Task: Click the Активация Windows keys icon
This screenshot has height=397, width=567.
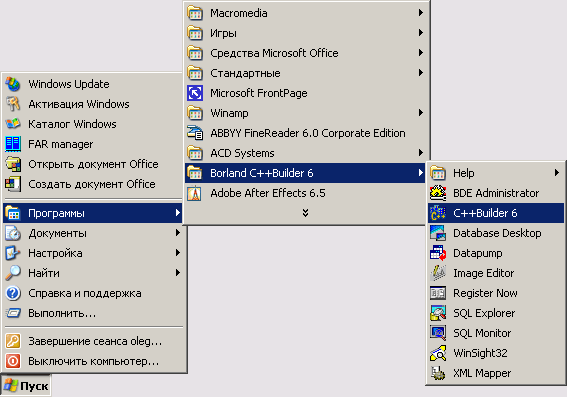Action: [x=13, y=104]
